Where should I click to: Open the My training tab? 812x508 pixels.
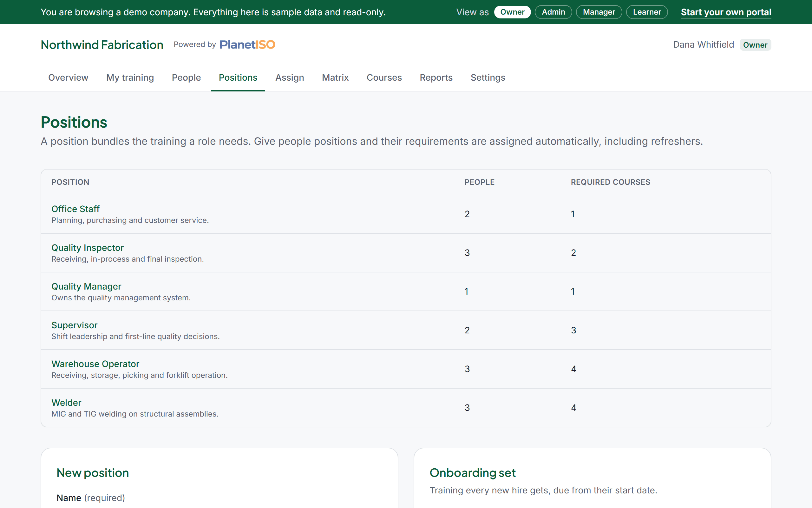coord(130,77)
